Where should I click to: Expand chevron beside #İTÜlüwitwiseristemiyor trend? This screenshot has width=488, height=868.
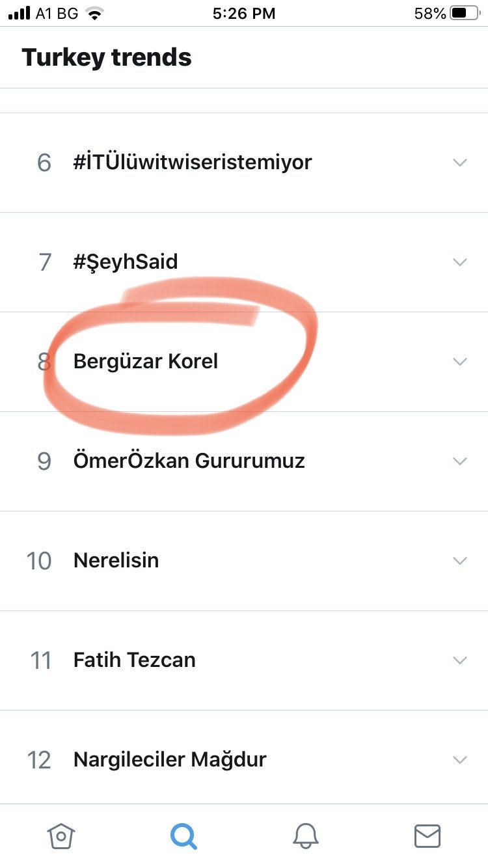click(x=460, y=162)
